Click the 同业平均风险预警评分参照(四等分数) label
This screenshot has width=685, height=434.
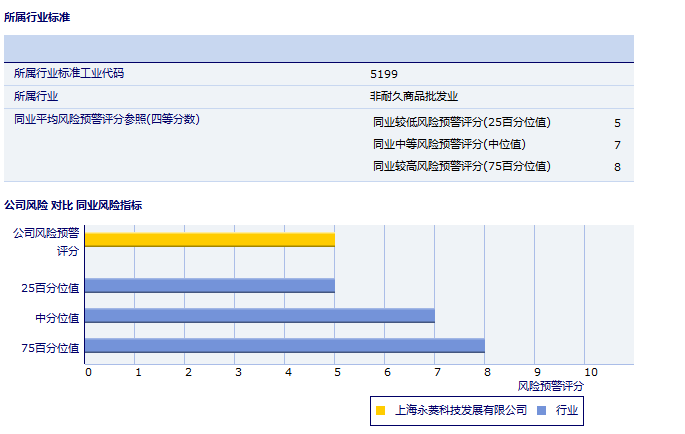107,119
